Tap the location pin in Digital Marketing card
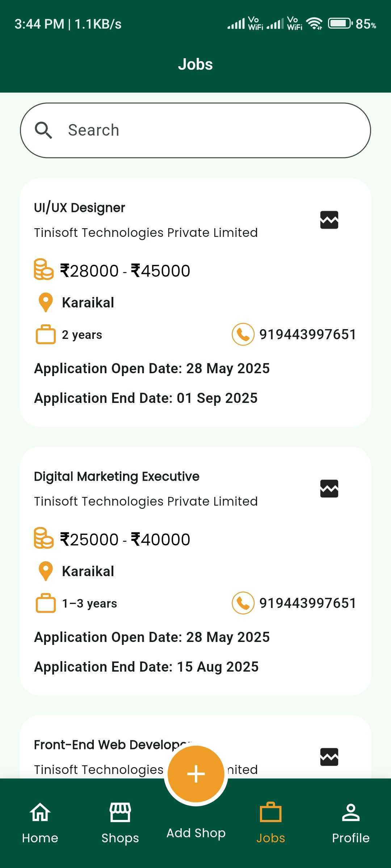The image size is (391, 868). point(46,571)
